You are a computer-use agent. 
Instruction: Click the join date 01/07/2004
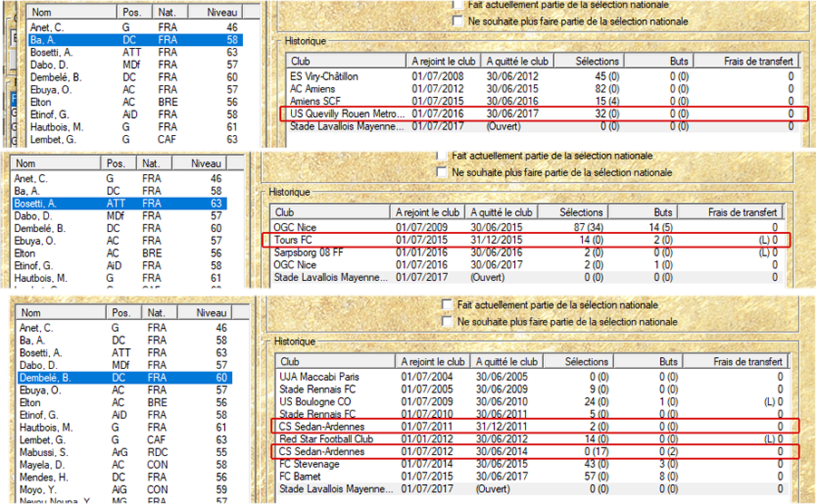coord(427,376)
